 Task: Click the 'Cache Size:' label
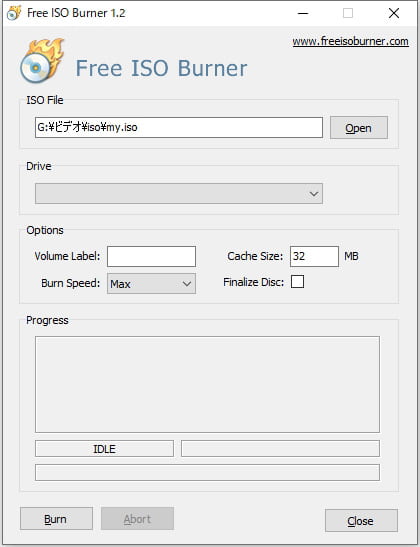pos(255,256)
